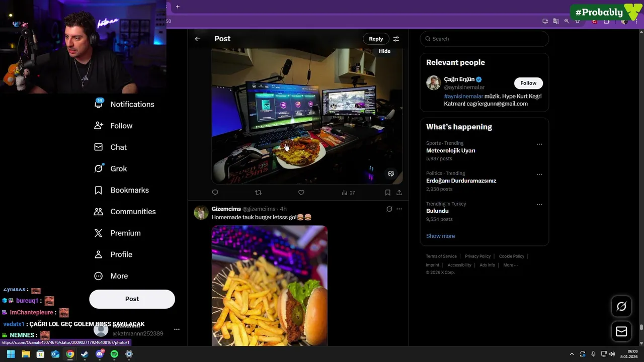Open the volume speaker tray icon
The width and height of the screenshot is (644, 362).
[x=612, y=354]
